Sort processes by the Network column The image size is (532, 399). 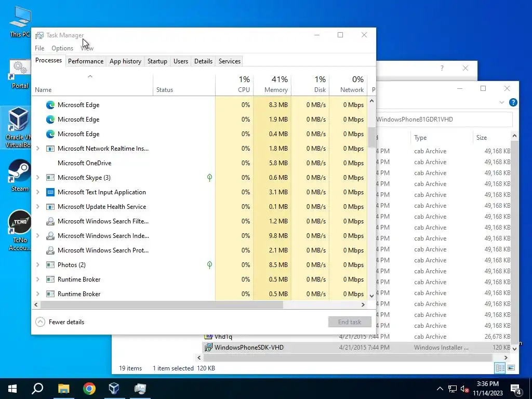[348, 85]
